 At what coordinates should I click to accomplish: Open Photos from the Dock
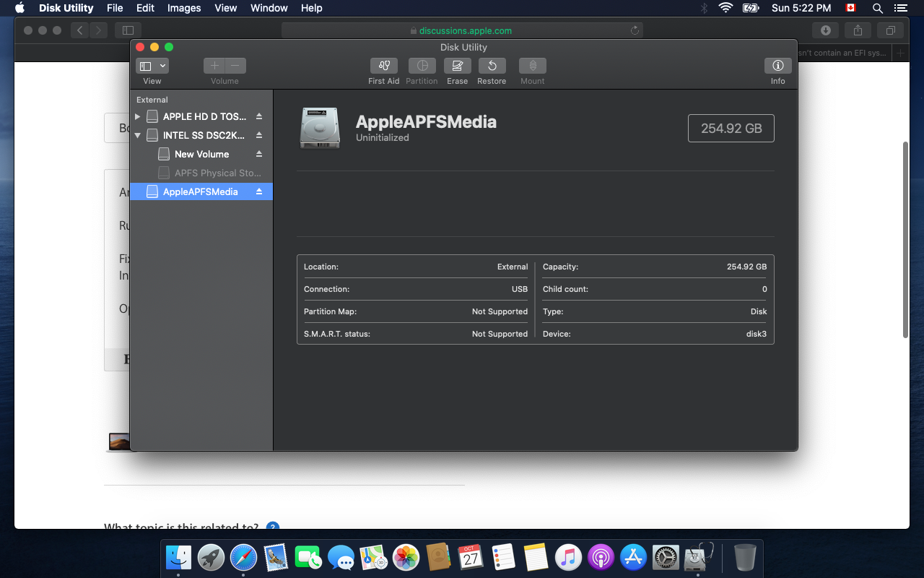(x=406, y=557)
